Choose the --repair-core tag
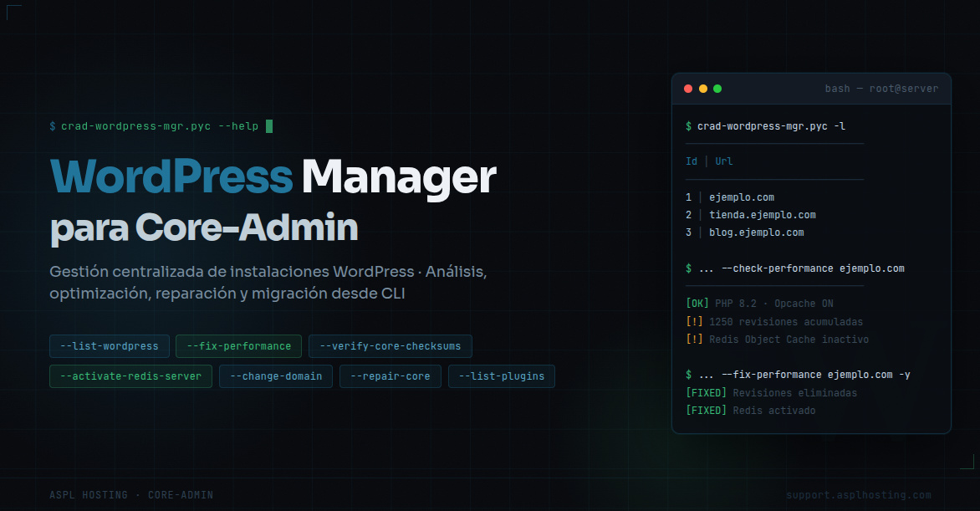Image resolution: width=980 pixels, height=511 pixels. point(390,376)
